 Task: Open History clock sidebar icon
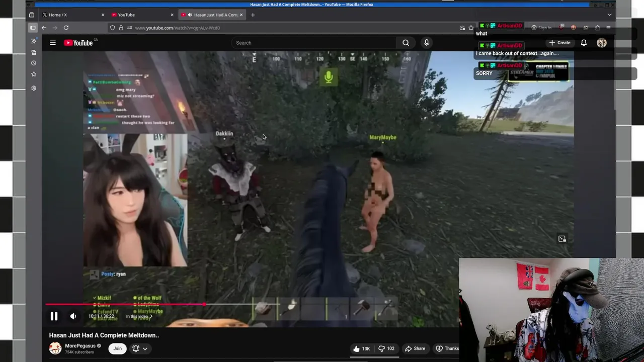(34, 63)
